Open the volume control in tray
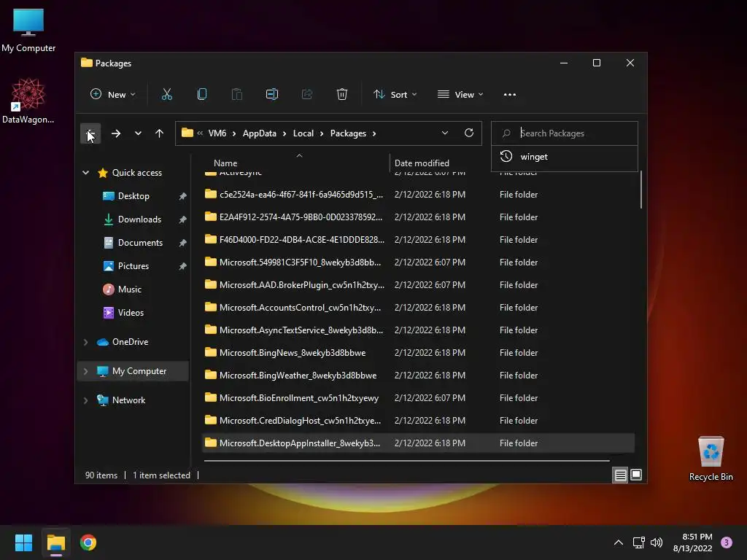The image size is (747, 560). pyautogui.click(x=657, y=542)
